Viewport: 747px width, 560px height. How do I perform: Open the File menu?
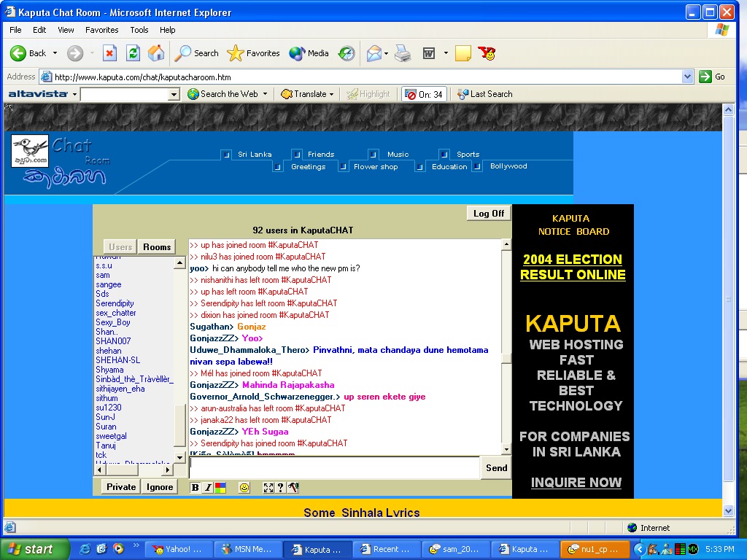click(15, 30)
